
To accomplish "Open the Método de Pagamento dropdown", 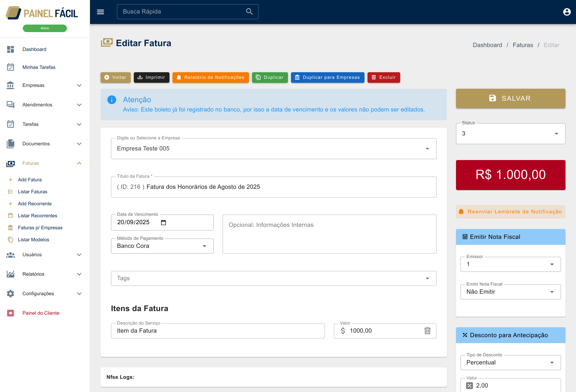I will pos(162,246).
